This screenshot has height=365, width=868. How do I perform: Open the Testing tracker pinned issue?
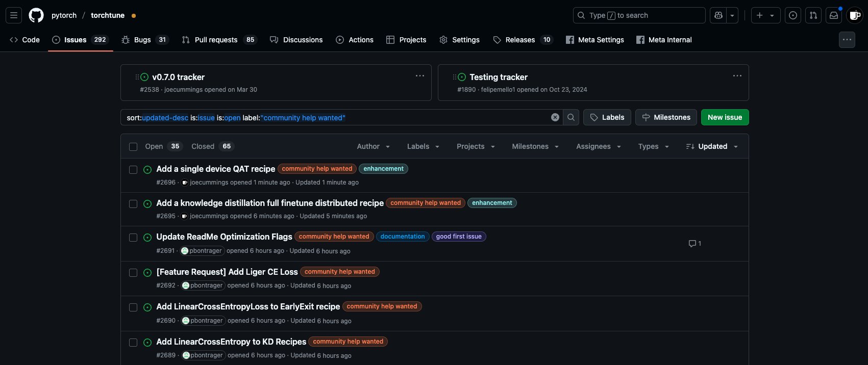tap(499, 77)
